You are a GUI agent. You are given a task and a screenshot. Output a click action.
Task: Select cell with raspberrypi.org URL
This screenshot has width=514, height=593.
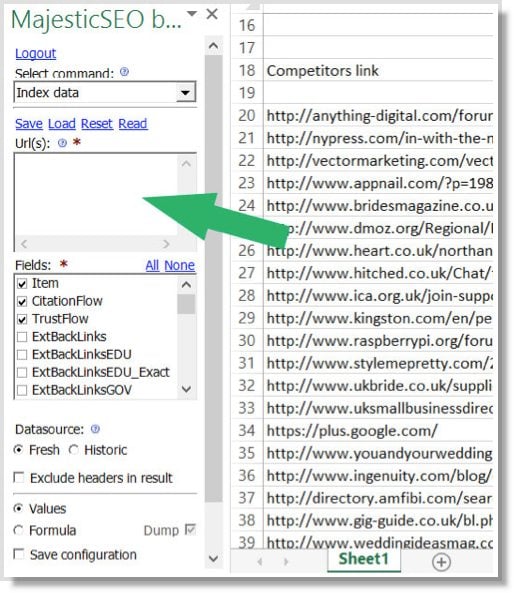[378, 341]
